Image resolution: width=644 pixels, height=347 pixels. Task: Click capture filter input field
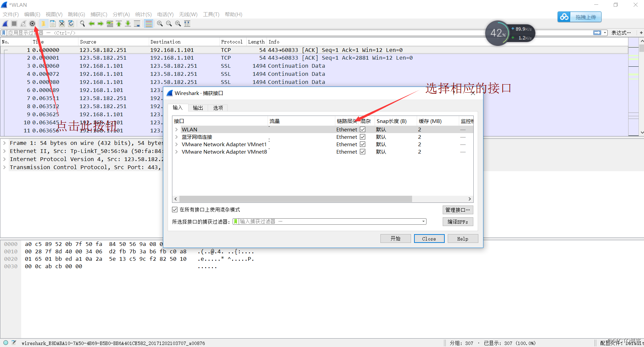coord(330,221)
